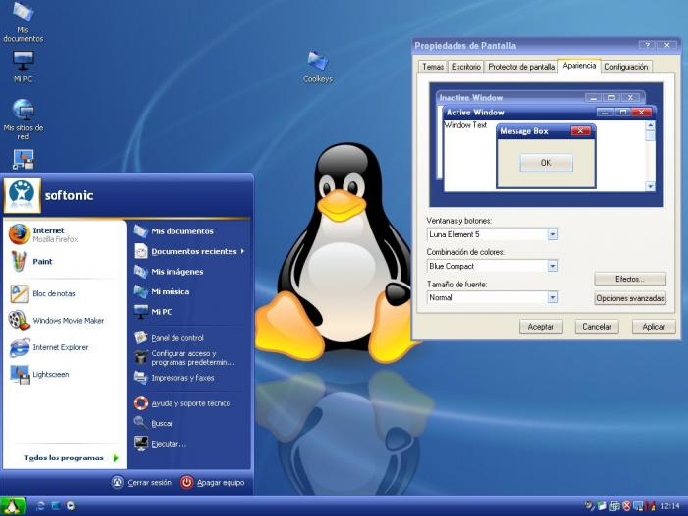The height and width of the screenshot is (516, 688).
Task: Click Opciones avanzadas button
Action: pos(630,298)
